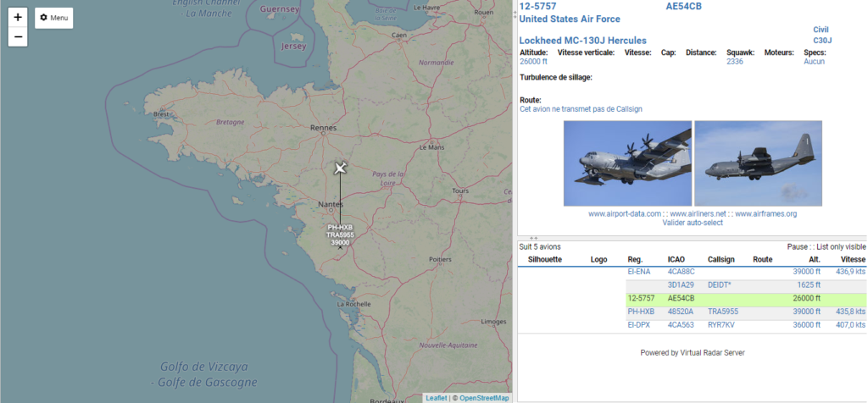Click 48520A ICAO cell
This screenshot has width=868, height=403.
[681, 312]
